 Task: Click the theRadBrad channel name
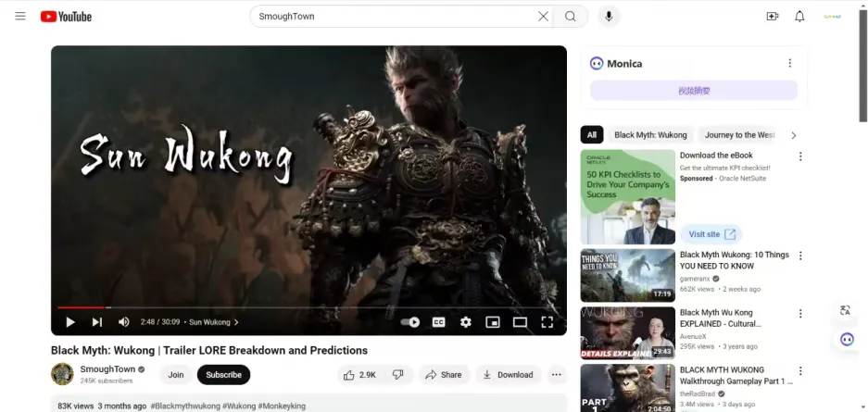(698, 393)
